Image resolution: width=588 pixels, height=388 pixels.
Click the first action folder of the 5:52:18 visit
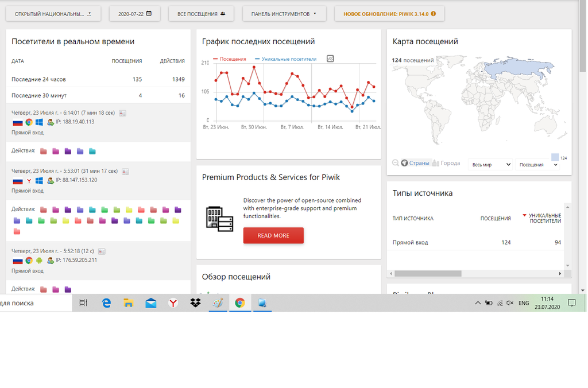44,289
